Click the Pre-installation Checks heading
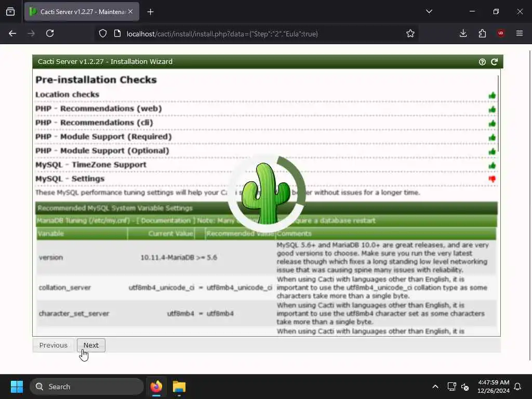 pyautogui.click(x=96, y=79)
